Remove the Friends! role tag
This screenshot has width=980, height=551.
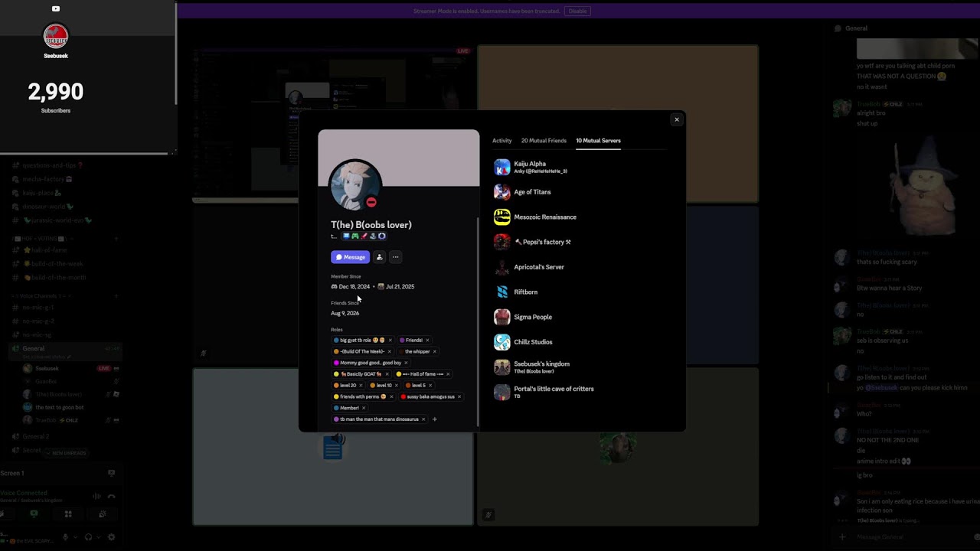coord(427,341)
